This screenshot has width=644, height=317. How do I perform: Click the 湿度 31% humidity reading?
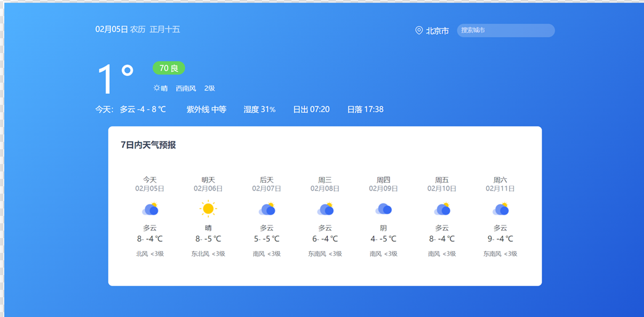(x=259, y=109)
